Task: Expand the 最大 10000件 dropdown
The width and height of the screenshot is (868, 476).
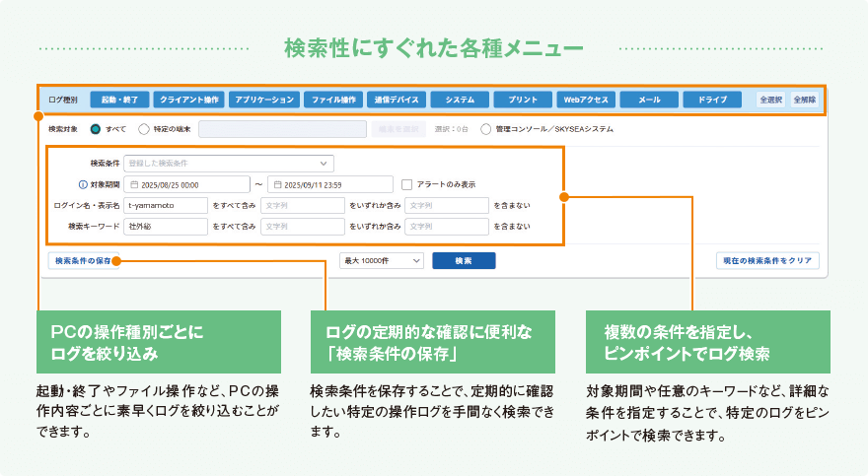Action: pyautogui.click(x=381, y=260)
